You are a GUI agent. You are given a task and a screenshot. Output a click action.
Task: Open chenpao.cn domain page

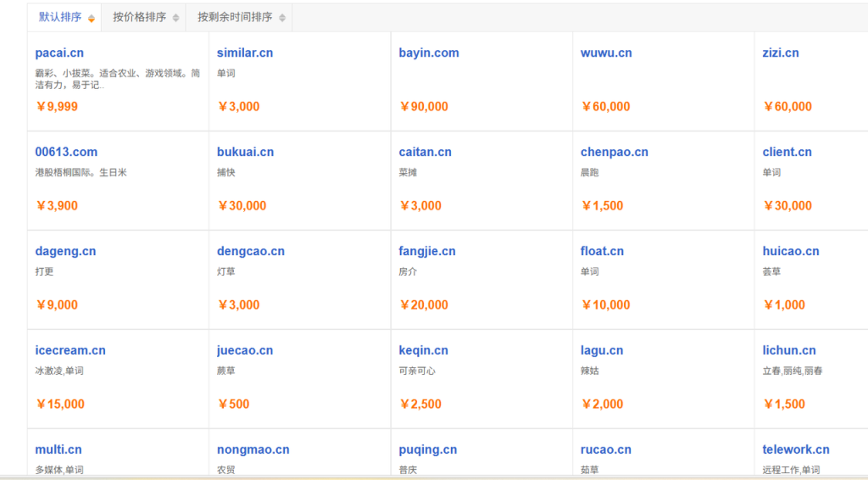pyautogui.click(x=614, y=152)
